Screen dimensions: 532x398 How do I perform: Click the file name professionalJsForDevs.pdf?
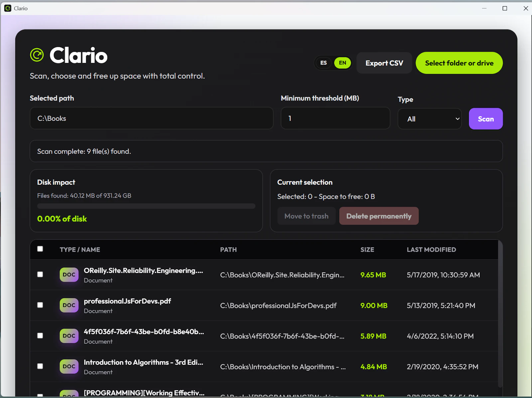click(x=127, y=301)
